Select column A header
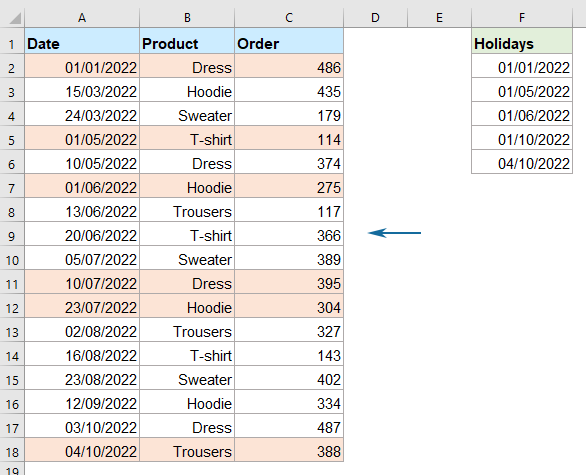Viewport: 586px width, 475px height. [82, 18]
